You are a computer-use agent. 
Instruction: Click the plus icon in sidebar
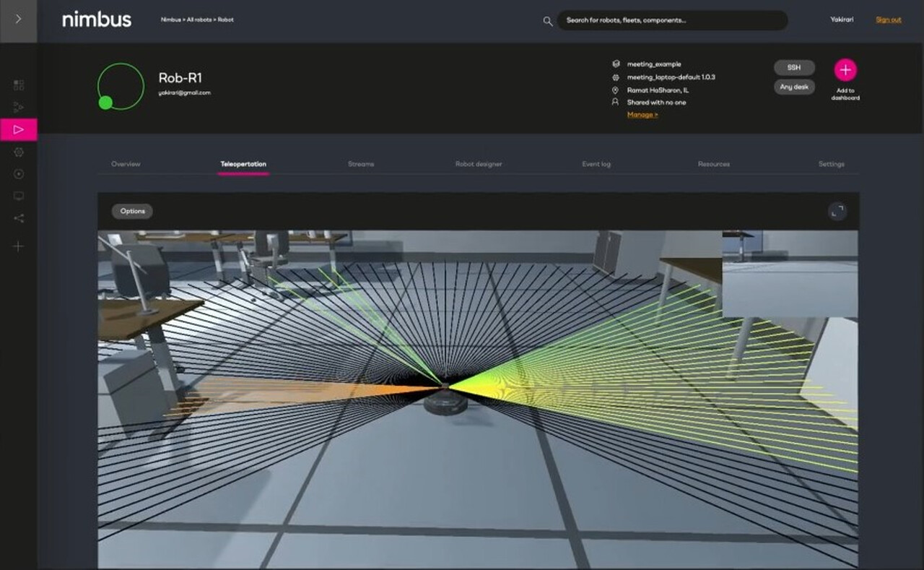[19, 246]
